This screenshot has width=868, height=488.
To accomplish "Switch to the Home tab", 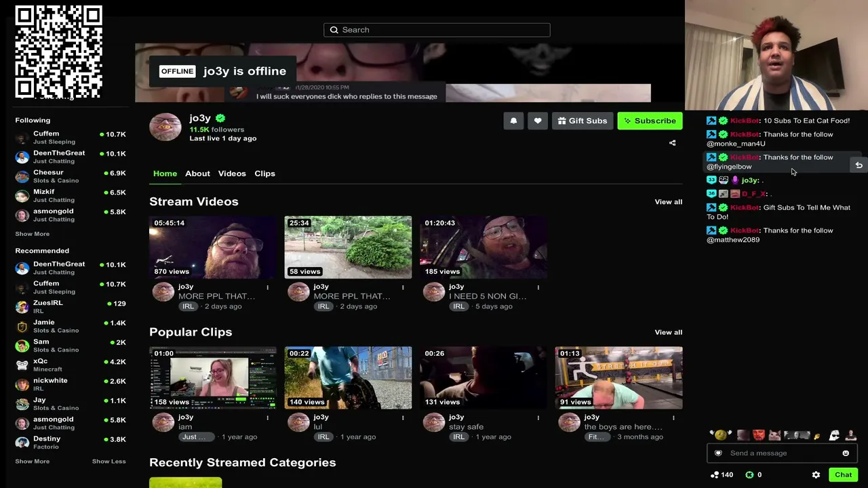I will coord(165,174).
